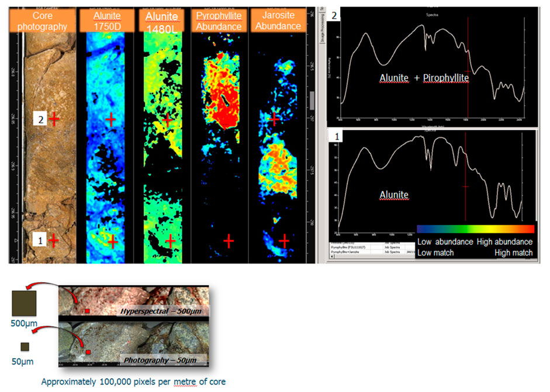Click red wavelength marker in spectrum 1
The width and height of the screenshot is (550, 392).
(466, 186)
